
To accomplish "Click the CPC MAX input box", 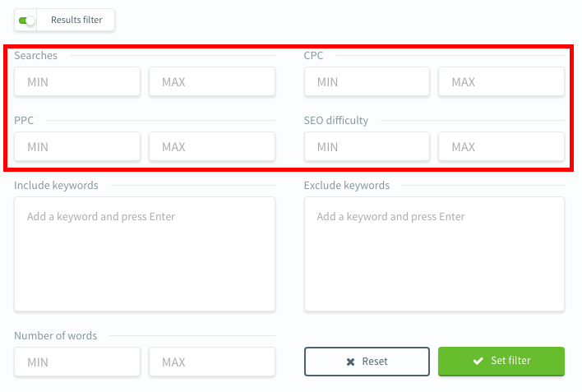I will point(501,82).
